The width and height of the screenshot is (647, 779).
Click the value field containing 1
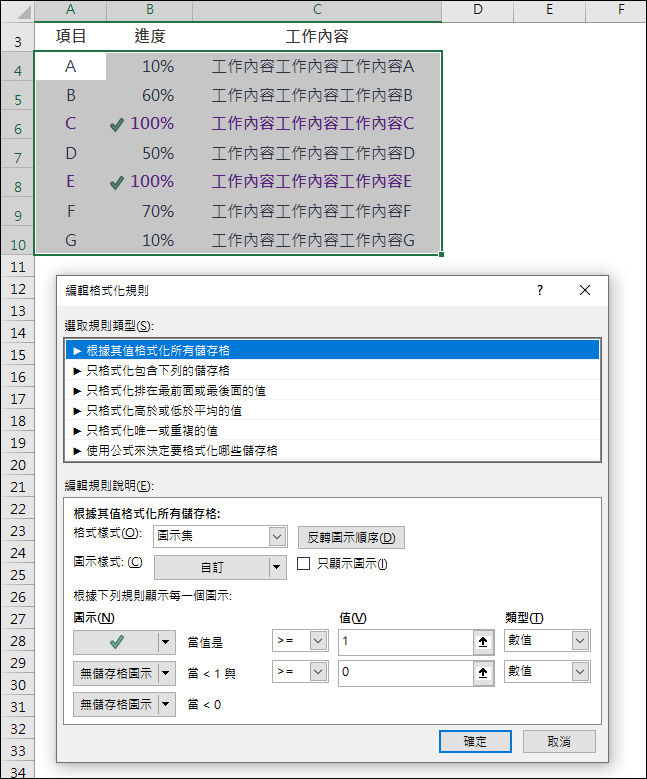[x=406, y=641]
